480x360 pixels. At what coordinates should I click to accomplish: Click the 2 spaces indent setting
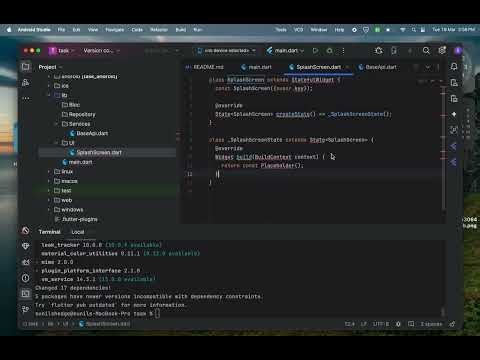431,324
